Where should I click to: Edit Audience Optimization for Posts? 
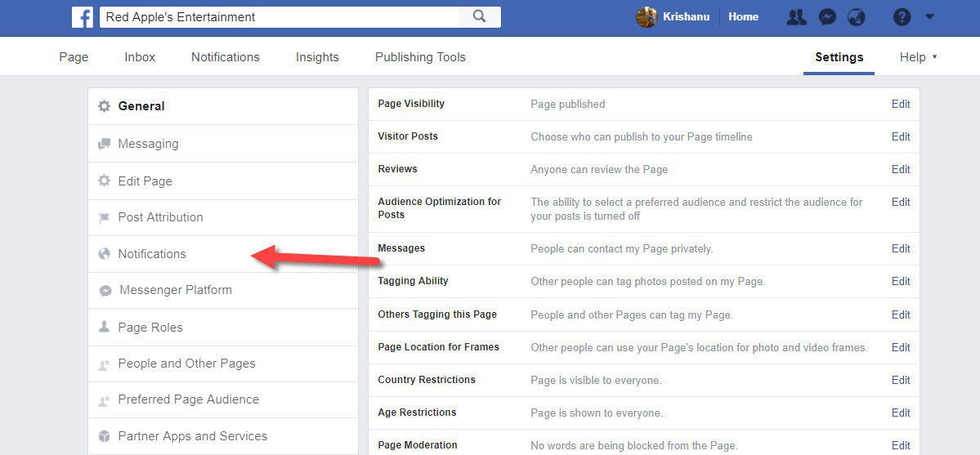click(901, 202)
